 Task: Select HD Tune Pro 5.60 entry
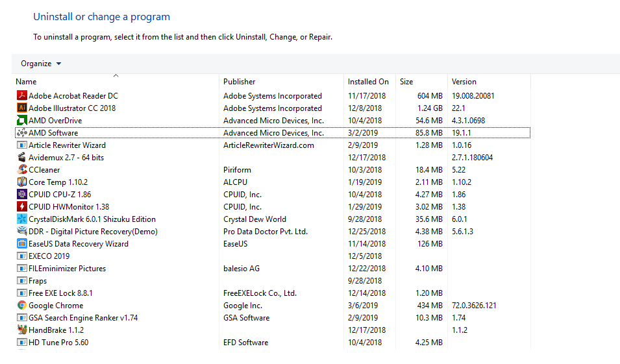click(58, 342)
